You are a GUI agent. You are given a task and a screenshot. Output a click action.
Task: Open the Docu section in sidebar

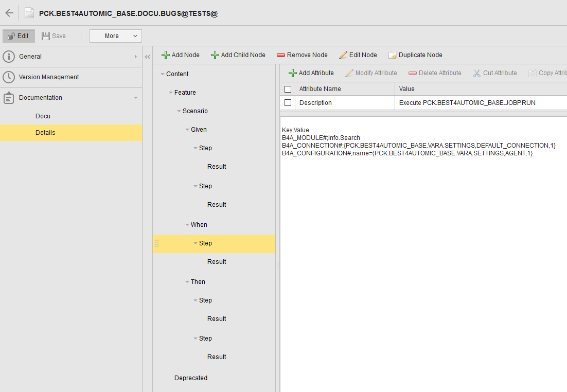tap(43, 116)
